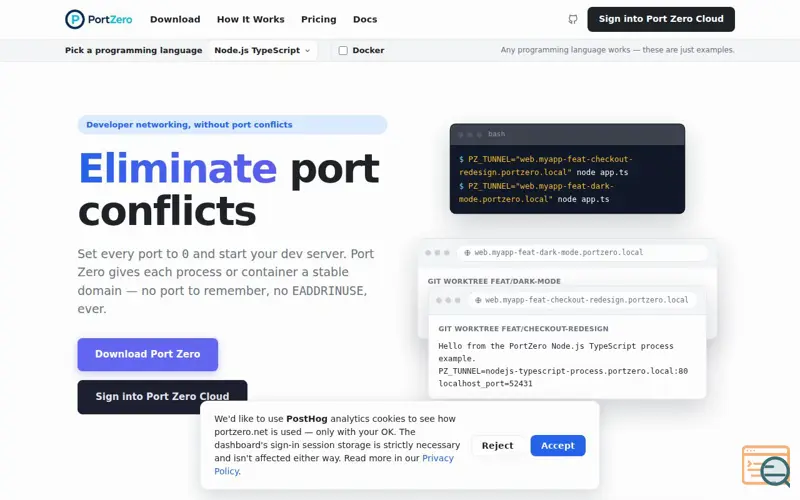
Task: Enable the Docker checkbox
Action: pyautogui.click(x=343, y=51)
